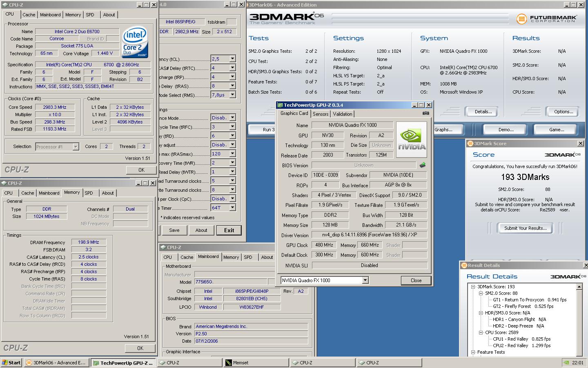The height and width of the screenshot is (368, 588).
Task: Switch to the Sensors tab in GPU-Z
Action: [321, 114]
